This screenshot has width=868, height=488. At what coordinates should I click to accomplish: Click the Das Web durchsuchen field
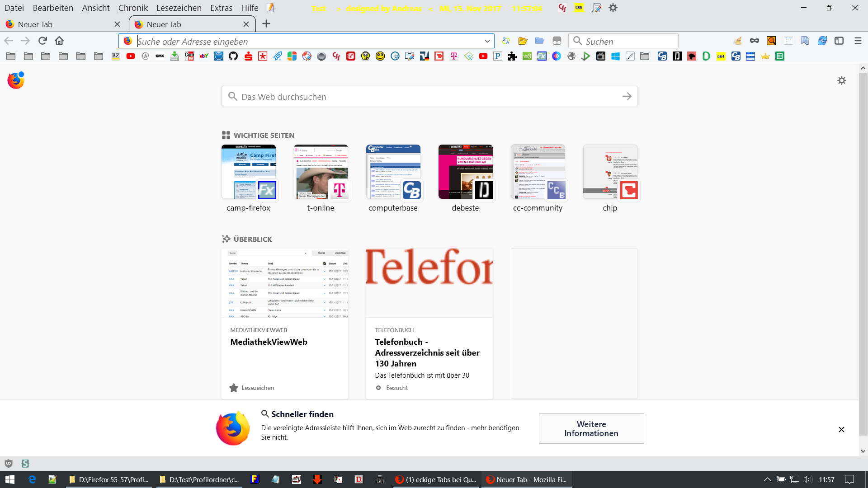tap(429, 96)
